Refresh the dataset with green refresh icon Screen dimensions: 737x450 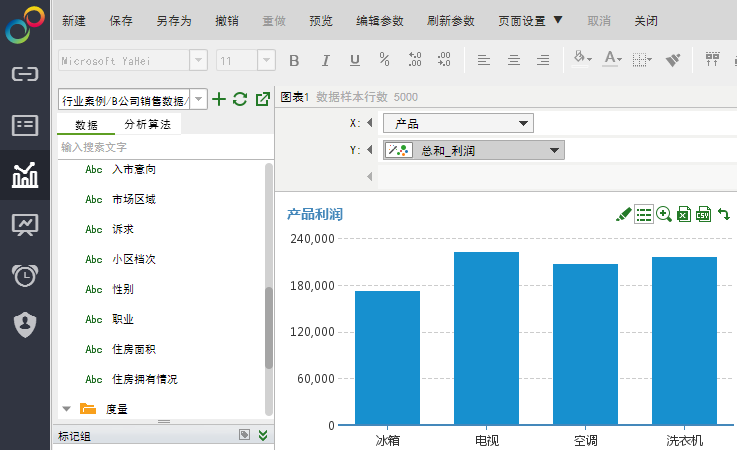click(240, 99)
